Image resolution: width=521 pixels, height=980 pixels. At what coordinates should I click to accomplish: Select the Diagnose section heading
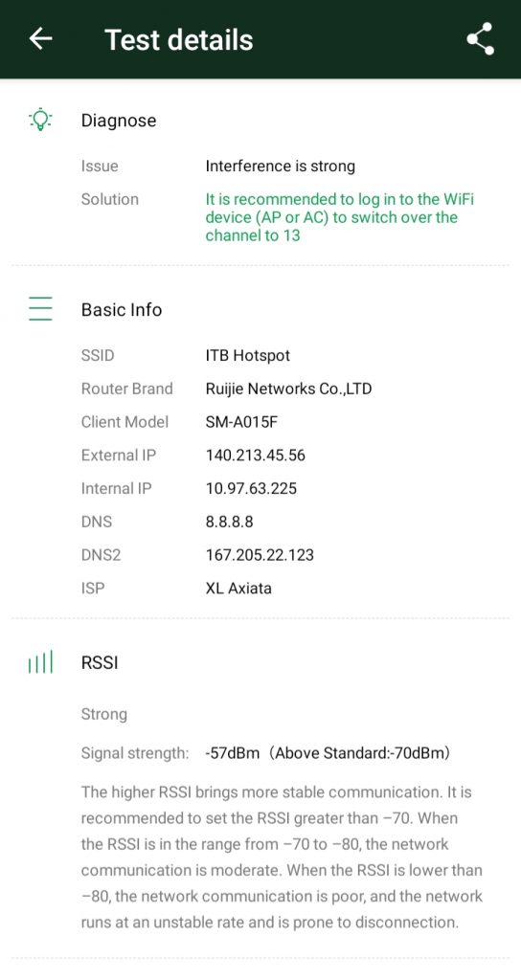pyautogui.click(x=119, y=120)
